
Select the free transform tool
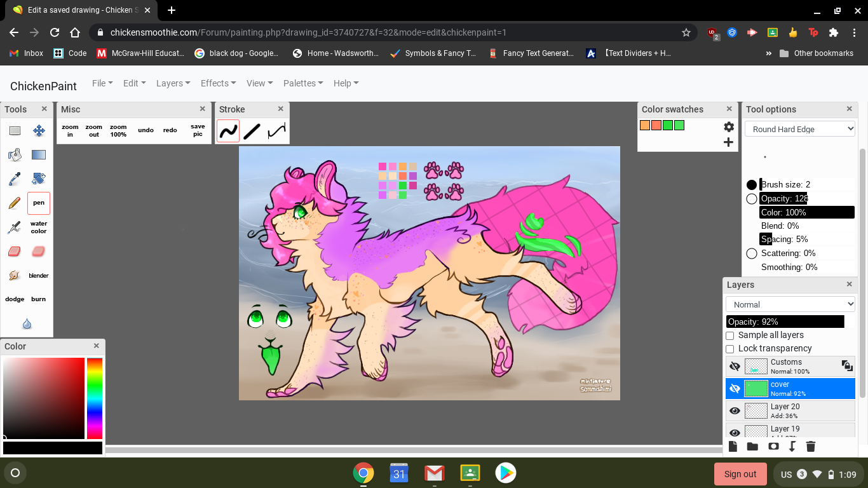click(39, 179)
